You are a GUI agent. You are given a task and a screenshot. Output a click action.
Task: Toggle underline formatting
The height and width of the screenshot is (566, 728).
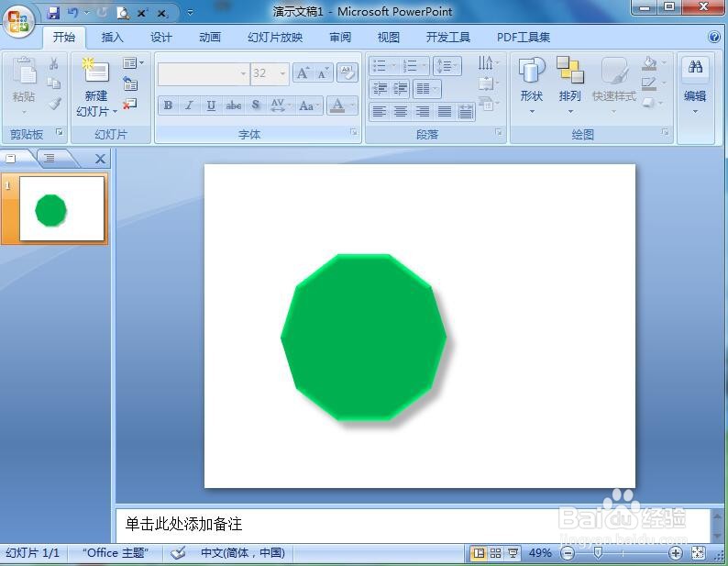211,105
